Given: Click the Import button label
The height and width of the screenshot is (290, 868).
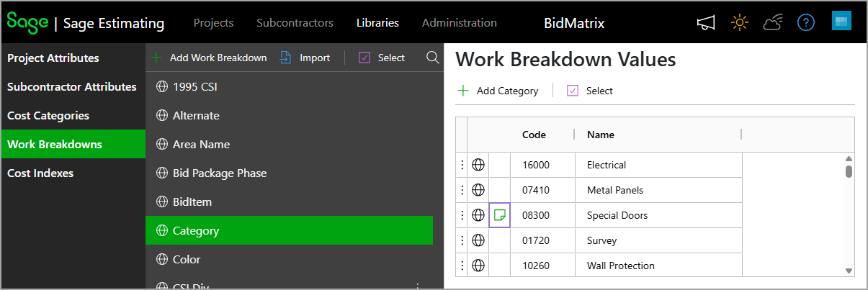Looking at the screenshot, I should coord(315,58).
